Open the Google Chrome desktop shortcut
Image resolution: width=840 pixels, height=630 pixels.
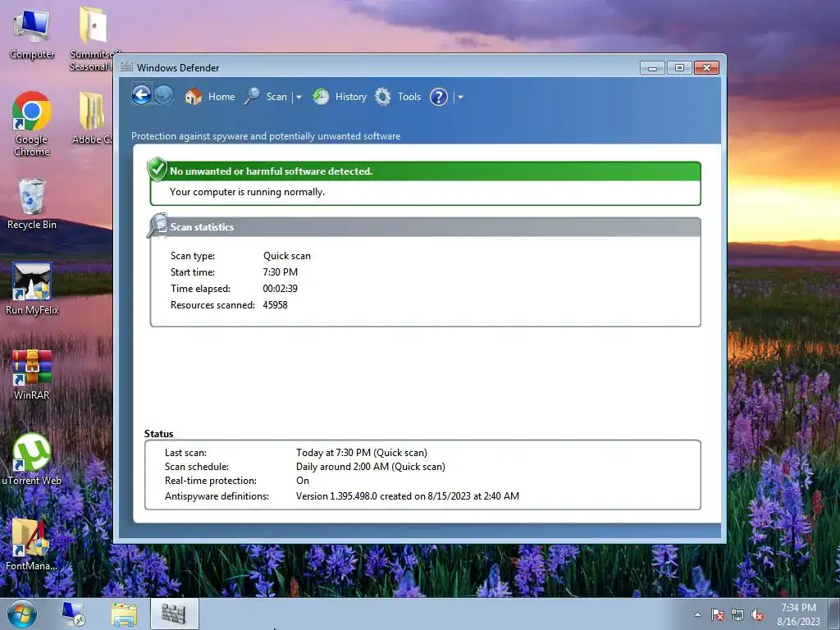(32, 125)
